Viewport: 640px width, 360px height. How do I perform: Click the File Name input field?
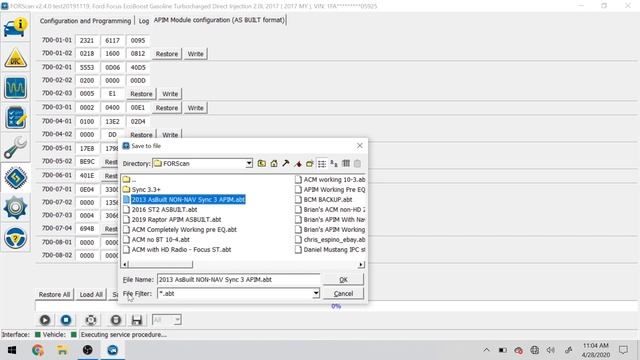pos(239,280)
